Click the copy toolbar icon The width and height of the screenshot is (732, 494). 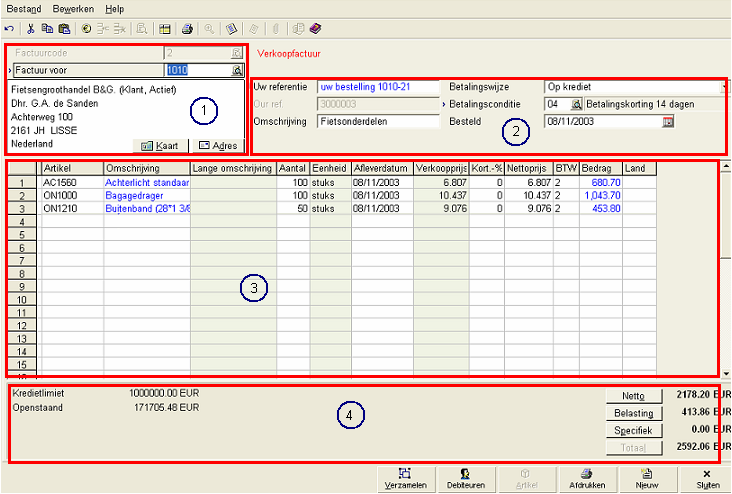(47, 29)
